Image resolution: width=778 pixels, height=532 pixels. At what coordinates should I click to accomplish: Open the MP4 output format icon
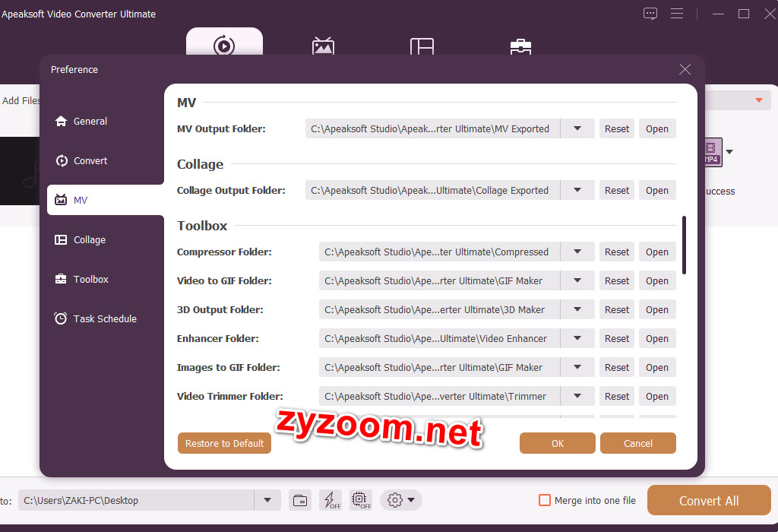(713, 152)
